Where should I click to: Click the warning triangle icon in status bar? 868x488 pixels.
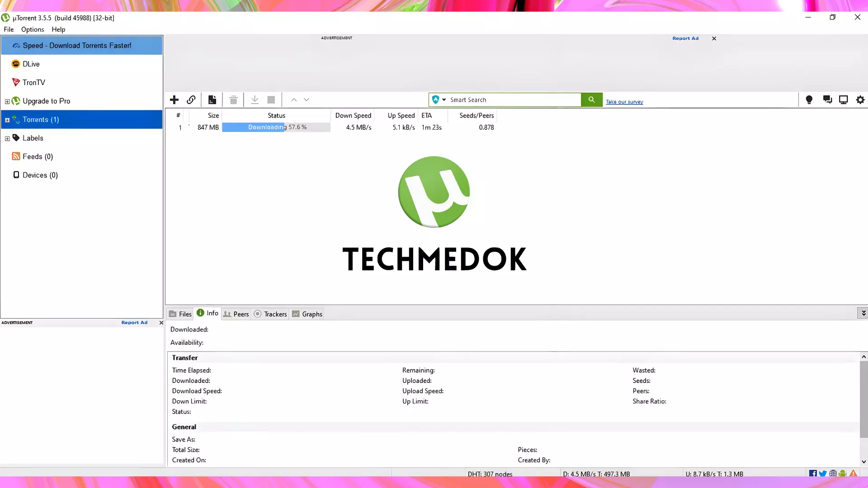(x=853, y=474)
